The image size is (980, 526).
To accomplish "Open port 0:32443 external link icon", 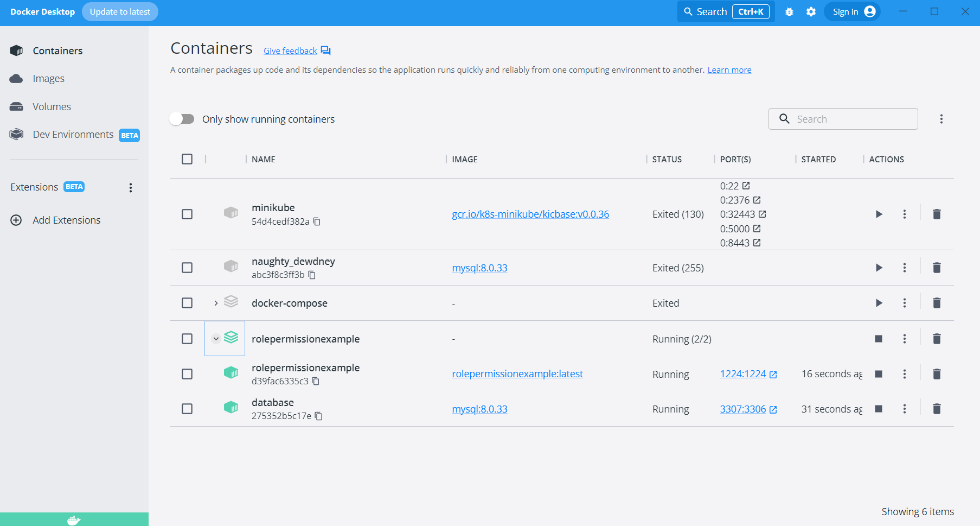I will 762,214.
